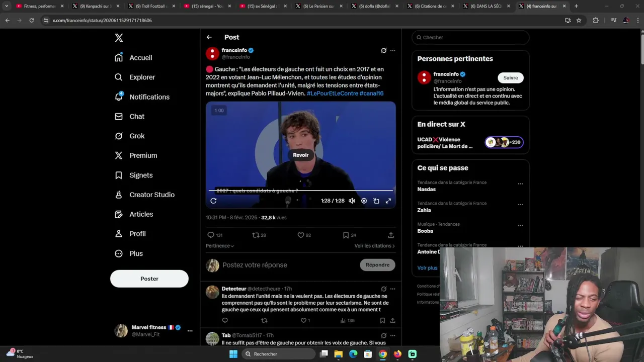Click the video replay circular arrow icon
The height and width of the screenshot is (362, 644).
pos(213,201)
